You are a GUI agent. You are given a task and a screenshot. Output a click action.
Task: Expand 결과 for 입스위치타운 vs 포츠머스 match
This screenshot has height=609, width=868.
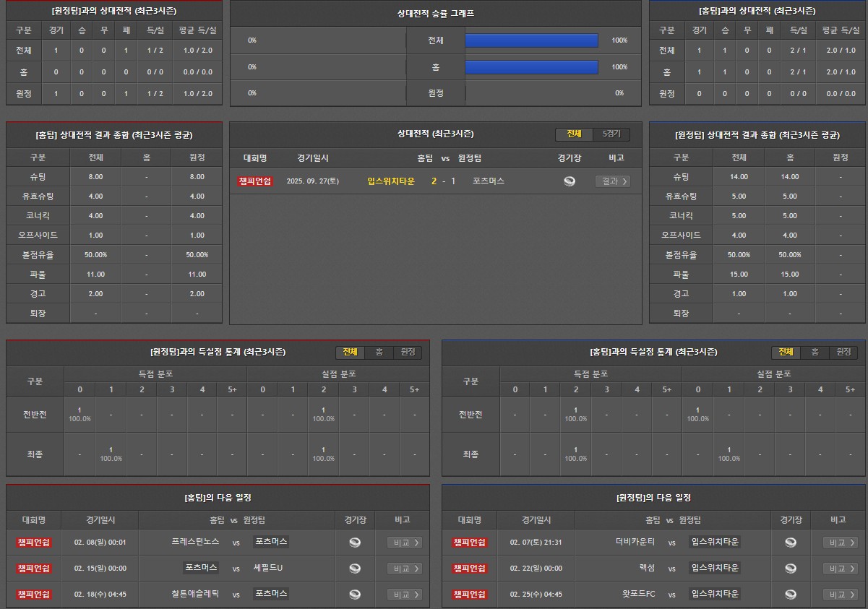[x=612, y=181]
